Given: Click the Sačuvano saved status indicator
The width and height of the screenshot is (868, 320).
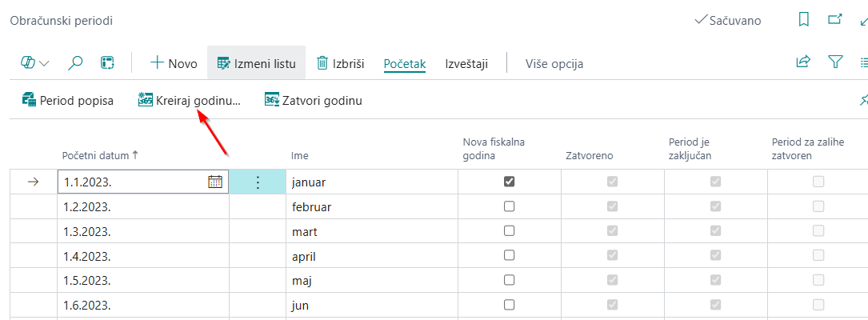Looking at the screenshot, I should point(727,21).
